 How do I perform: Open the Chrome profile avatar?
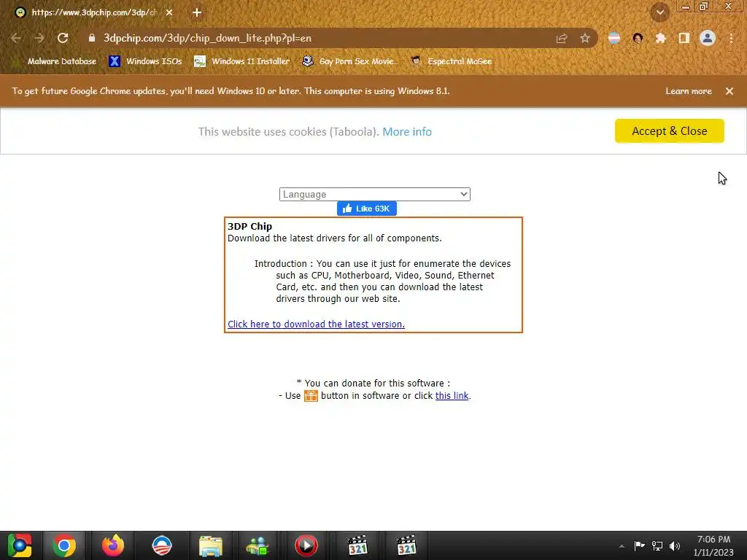pyautogui.click(x=708, y=38)
